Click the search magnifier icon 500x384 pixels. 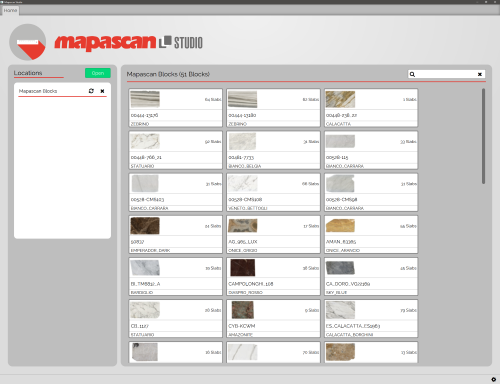412,74
